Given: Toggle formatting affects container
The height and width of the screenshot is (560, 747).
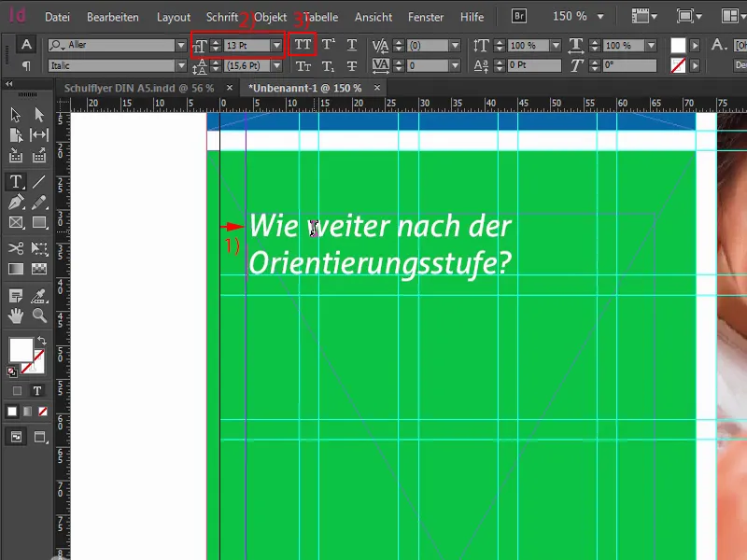Looking at the screenshot, I should pyautogui.click(x=17, y=390).
